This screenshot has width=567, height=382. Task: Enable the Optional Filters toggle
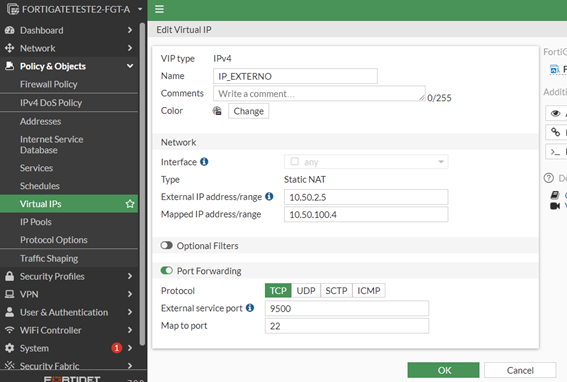pyautogui.click(x=166, y=246)
